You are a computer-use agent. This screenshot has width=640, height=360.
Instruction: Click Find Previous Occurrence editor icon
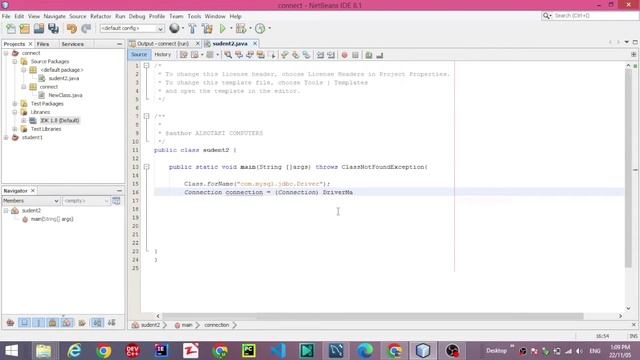(239, 55)
